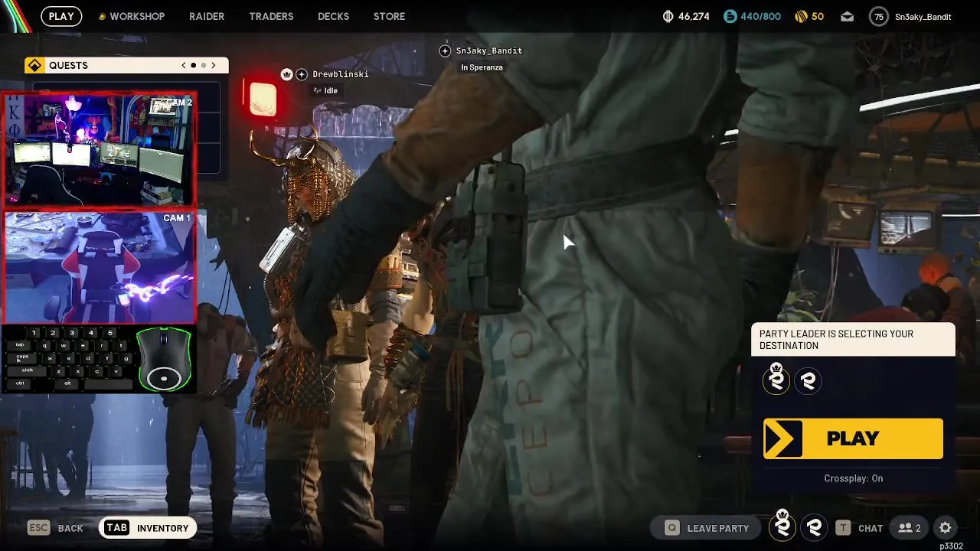Open the RAIDER tab
This screenshot has width=980, height=551.
click(207, 16)
